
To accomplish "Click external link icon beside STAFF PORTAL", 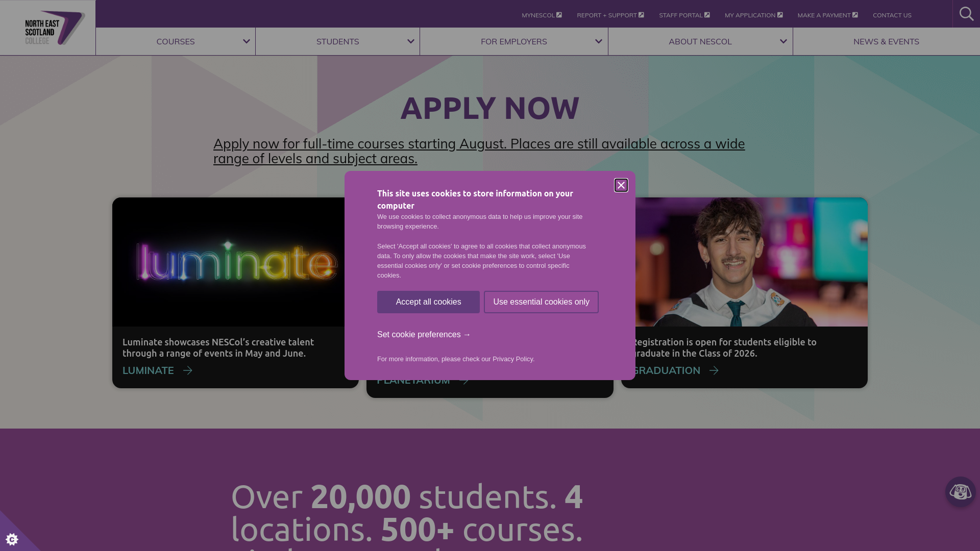I will 707,15.
